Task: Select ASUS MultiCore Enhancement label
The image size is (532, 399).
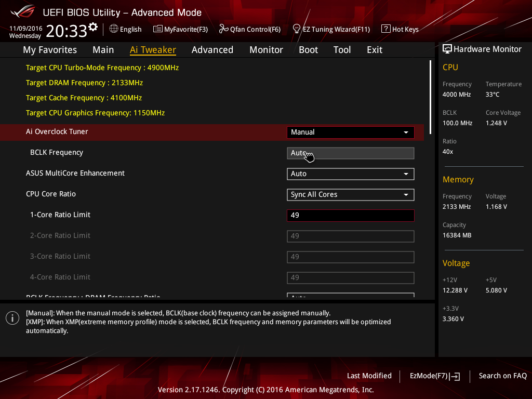Action: [75, 173]
